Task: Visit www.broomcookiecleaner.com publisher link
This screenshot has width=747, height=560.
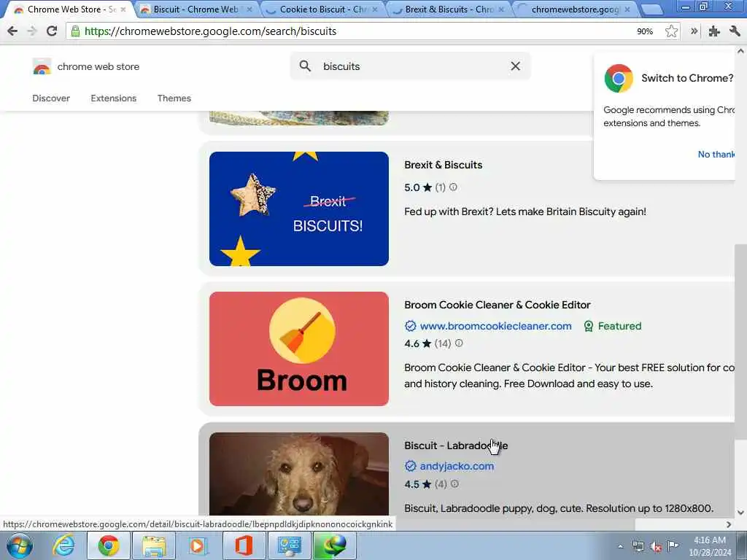Action: (495, 326)
